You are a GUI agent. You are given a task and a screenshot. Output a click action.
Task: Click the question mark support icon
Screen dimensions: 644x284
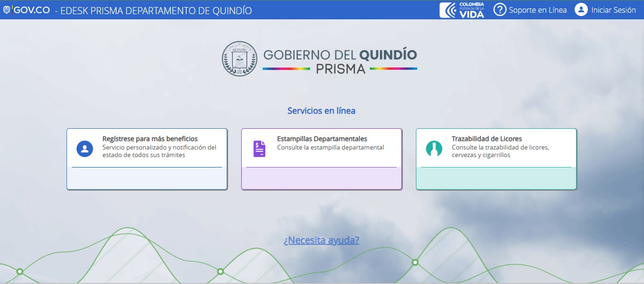pyautogui.click(x=500, y=10)
